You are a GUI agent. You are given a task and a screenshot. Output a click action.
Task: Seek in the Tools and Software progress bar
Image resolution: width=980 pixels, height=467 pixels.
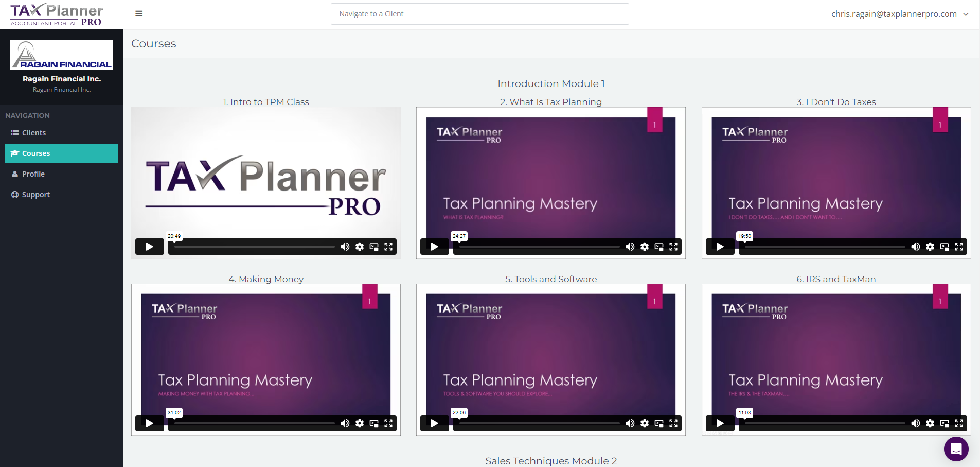[x=540, y=423]
